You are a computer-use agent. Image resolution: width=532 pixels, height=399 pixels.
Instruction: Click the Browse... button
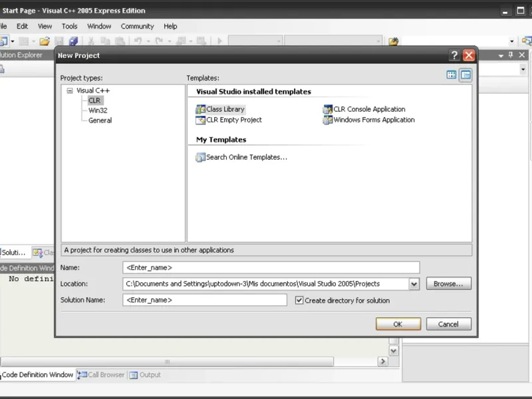pyautogui.click(x=448, y=284)
